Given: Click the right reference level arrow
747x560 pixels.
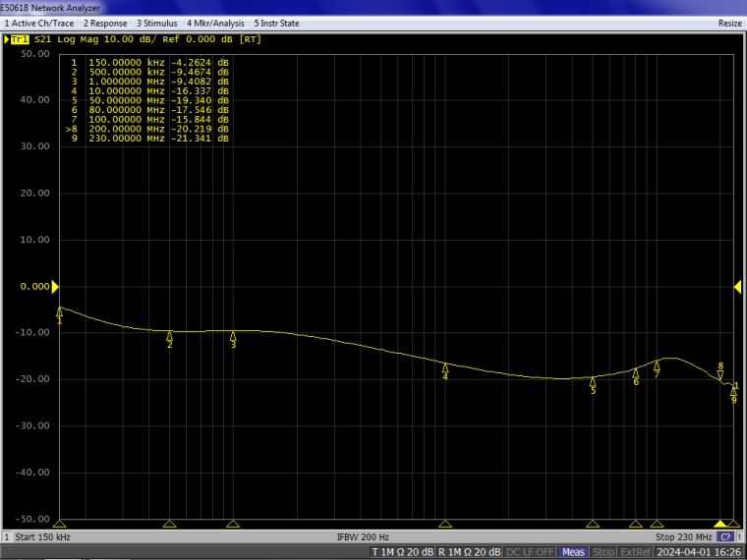Looking at the screenshot, I should pyautogui.click(x=737, y=287).
